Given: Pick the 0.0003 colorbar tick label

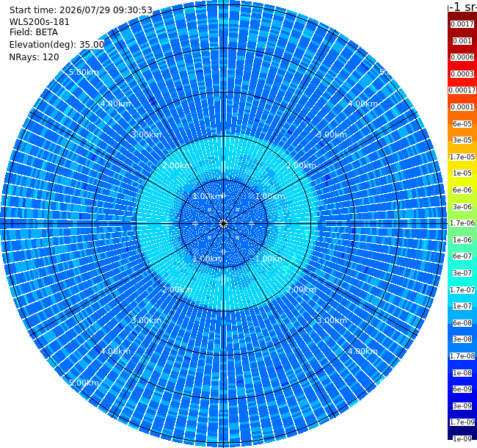Looking at the screenshot, I should tap(462, 74).
